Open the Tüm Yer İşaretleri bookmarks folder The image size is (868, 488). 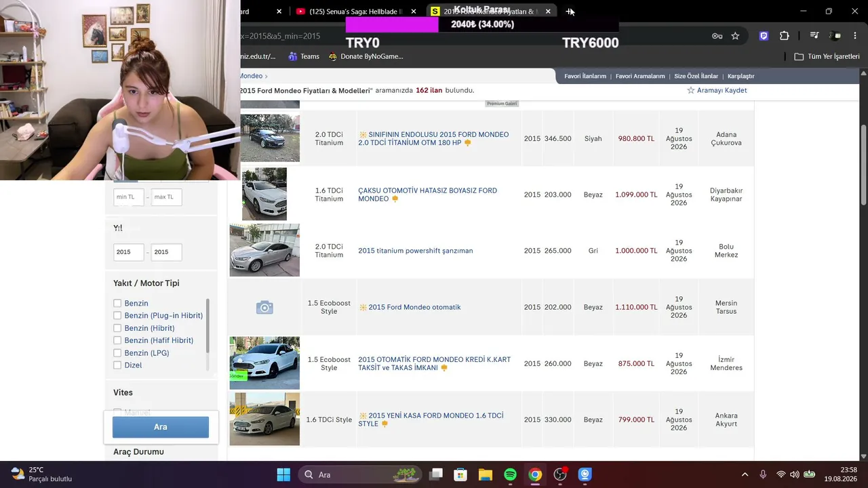point(827,56)
